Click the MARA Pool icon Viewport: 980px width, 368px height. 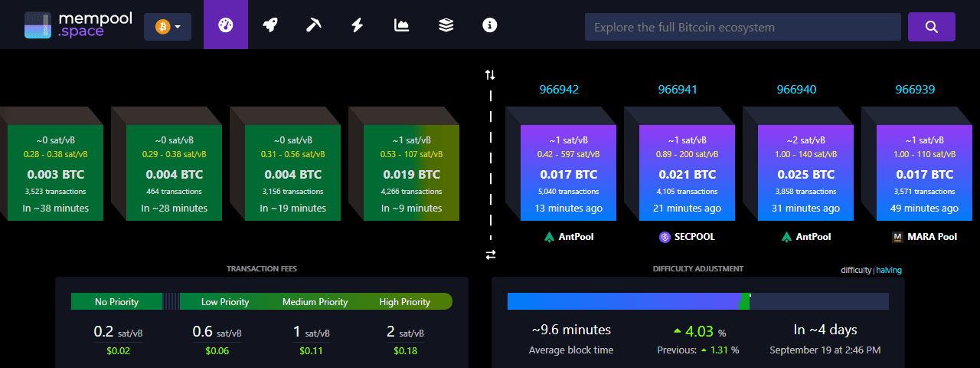897,237
